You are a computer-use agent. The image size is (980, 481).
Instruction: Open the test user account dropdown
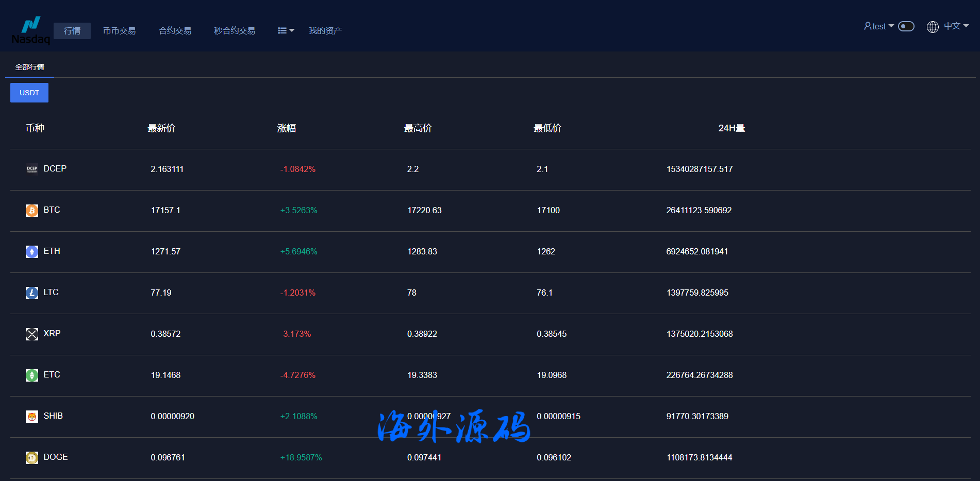(878, 26)
